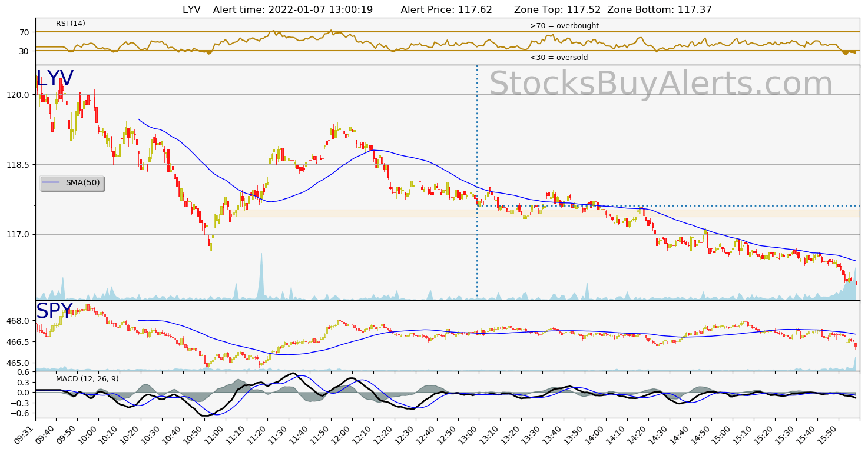This screenshot has width=868, height=452.
Task: Click the 468.0 SPY axis label
Action: click(19, 321)
